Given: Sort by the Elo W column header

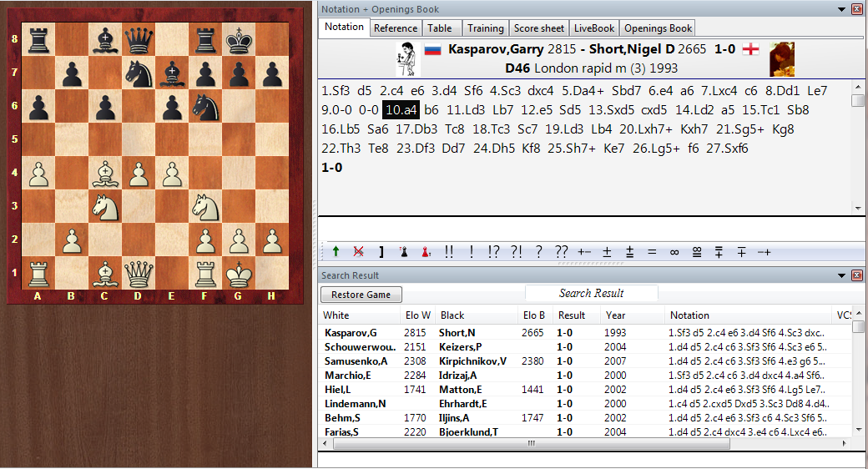Looking at the screenshot, I should point(417,315).
